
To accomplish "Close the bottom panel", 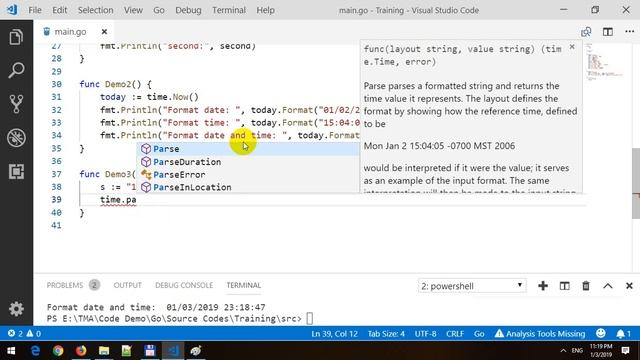I will click(x=629, y=286).
